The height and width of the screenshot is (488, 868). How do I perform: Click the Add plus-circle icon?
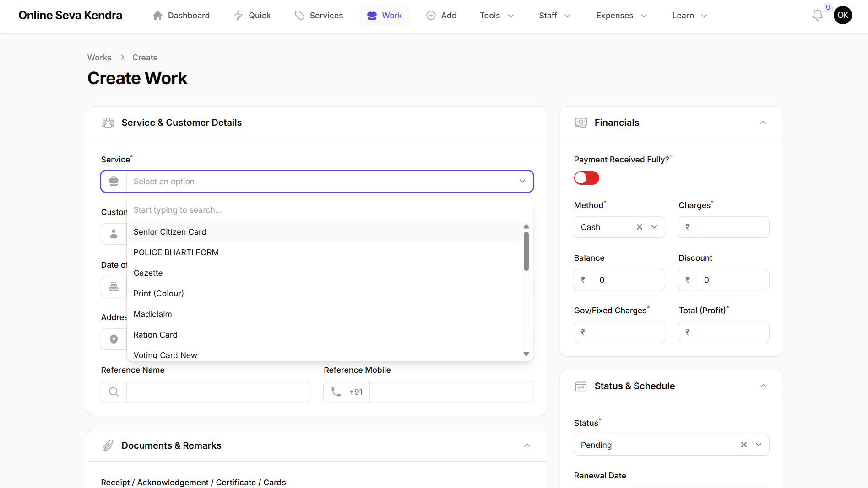point(431,16)
